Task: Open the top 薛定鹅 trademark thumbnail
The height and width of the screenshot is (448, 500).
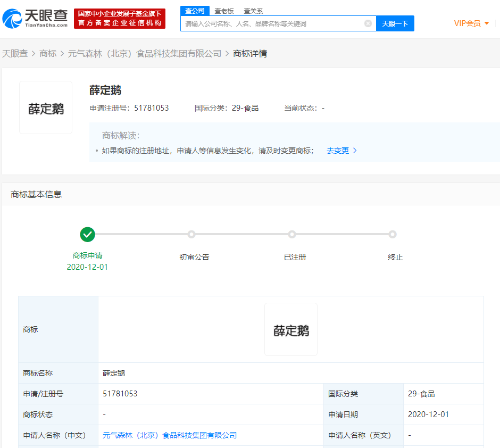Action: pos(46,107)
